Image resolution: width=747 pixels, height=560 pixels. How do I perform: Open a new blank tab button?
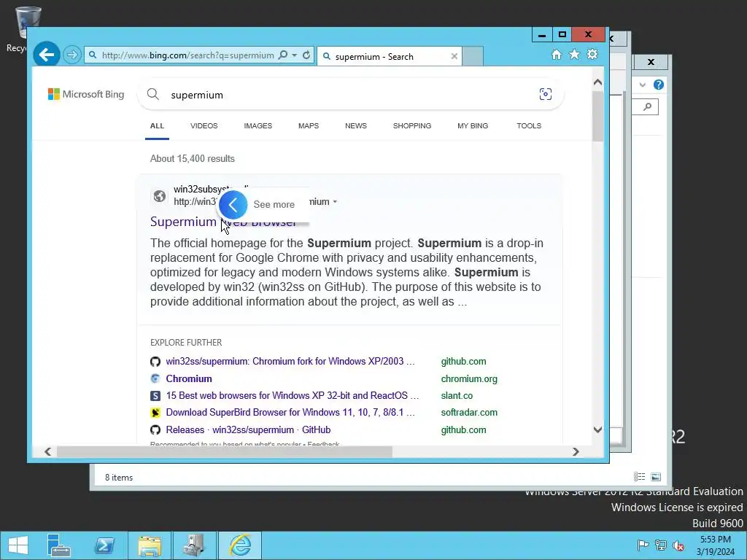[x=473, y=56]
